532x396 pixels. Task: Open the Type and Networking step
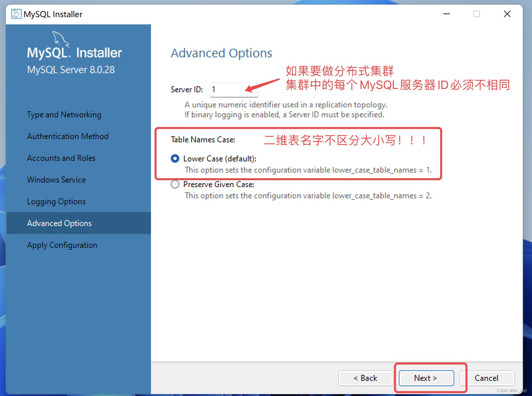(x=64, y=115)
